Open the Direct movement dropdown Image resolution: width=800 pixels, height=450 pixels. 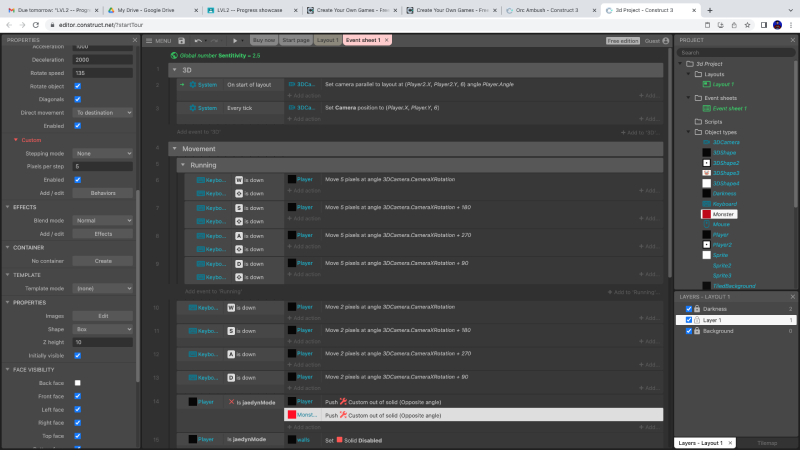click(103, 113)
